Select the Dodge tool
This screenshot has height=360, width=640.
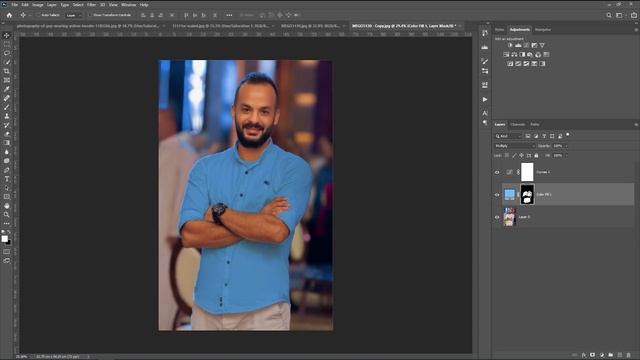(7, 161)
